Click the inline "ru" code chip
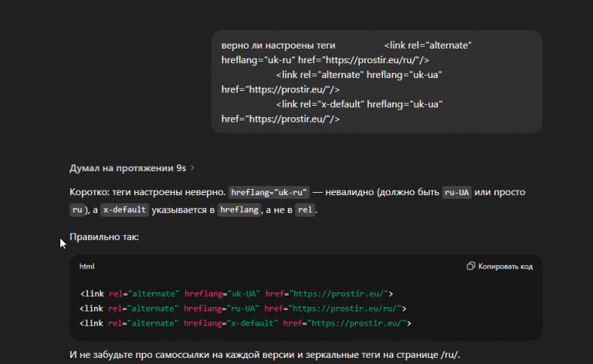Screen dimensions: 593x364 click(76, 210)
